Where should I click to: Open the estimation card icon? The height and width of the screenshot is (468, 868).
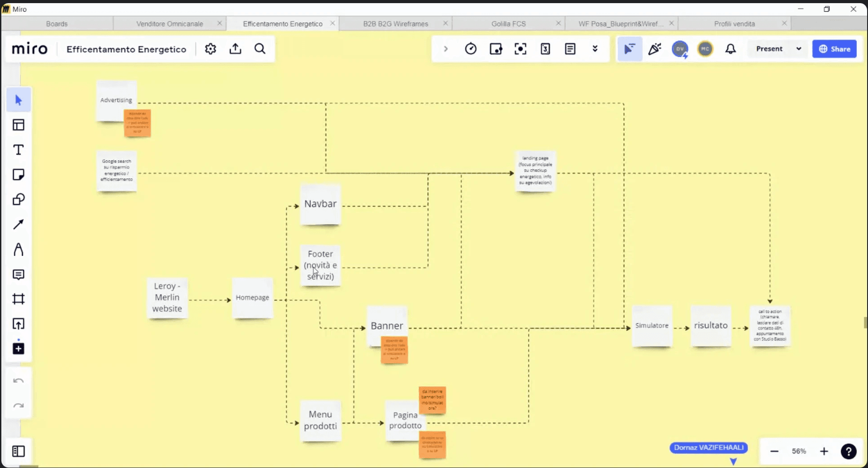[545, 49]
